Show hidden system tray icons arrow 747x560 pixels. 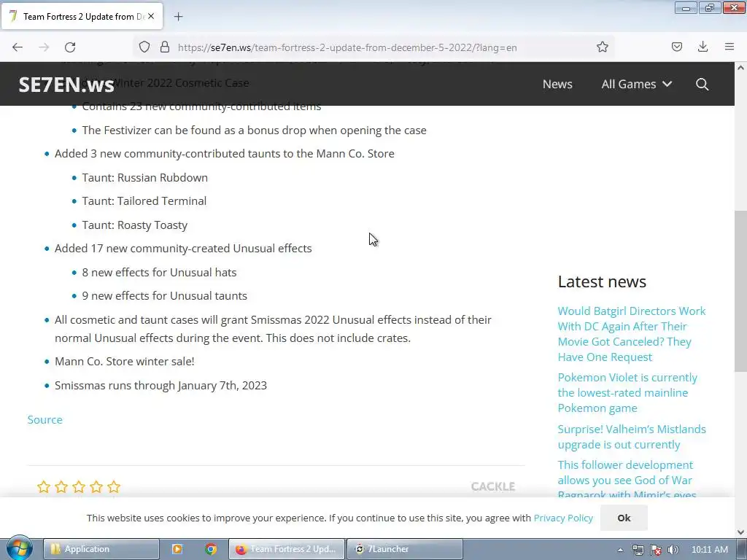click(x=620, y=550)
